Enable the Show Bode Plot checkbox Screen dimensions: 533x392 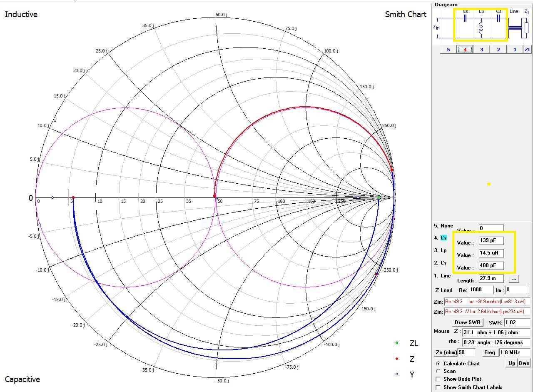click(x=438, y=379)
